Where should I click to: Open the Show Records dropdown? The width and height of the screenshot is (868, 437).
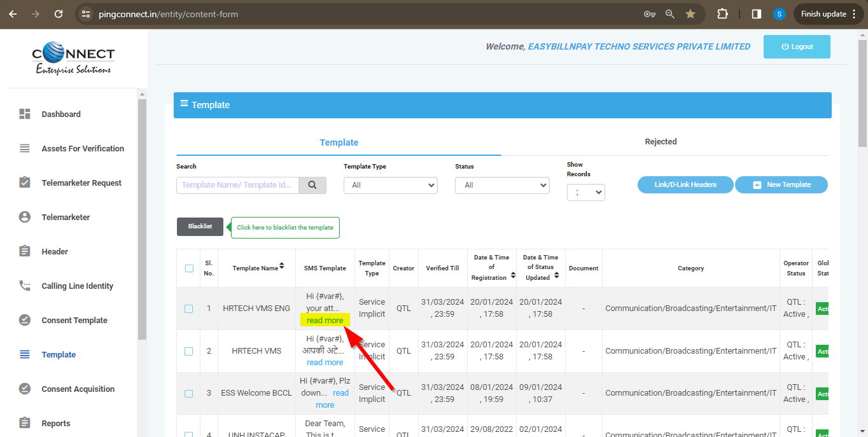click(585, 192)
